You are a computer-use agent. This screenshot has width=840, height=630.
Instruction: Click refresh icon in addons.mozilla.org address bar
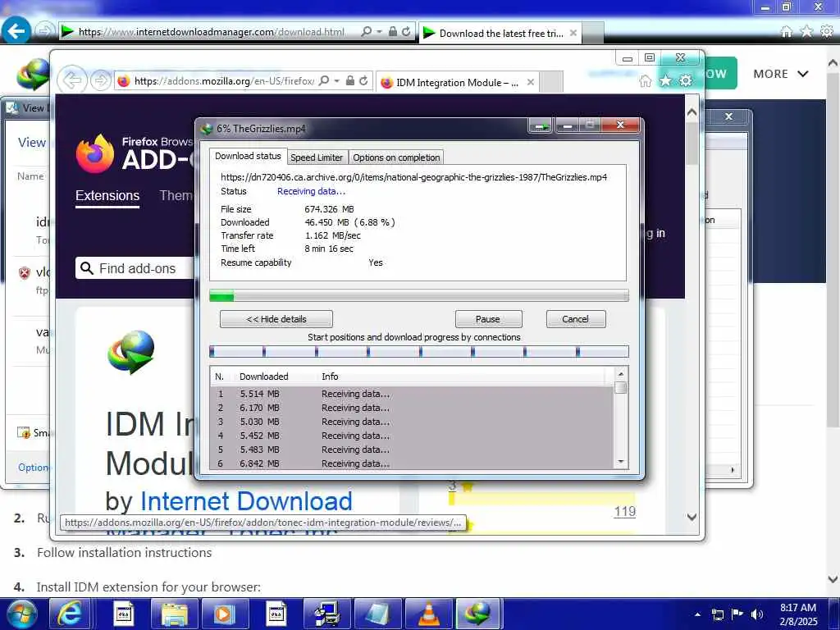pyautogui.click(x=363, y=81)
